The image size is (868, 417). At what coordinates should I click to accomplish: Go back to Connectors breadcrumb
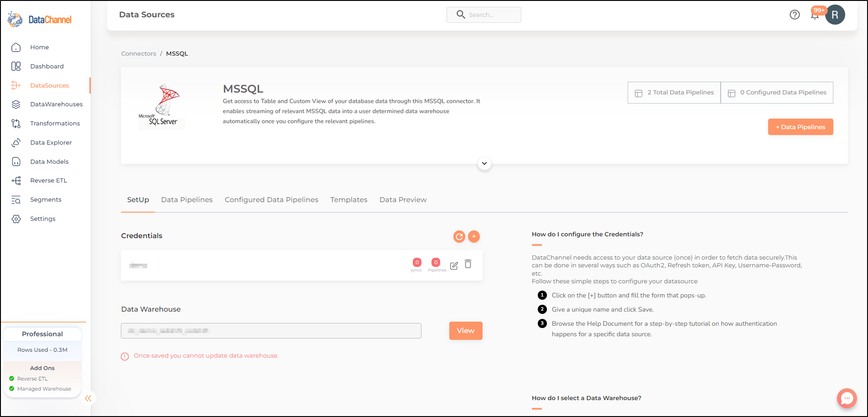tap(139, 53)
